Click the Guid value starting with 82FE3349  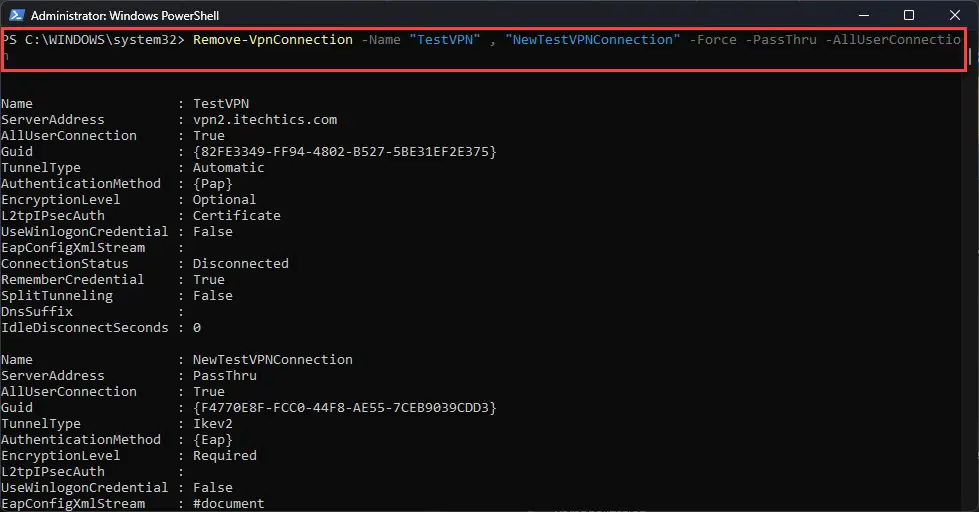pyautogui.click(x=345, y=151)
